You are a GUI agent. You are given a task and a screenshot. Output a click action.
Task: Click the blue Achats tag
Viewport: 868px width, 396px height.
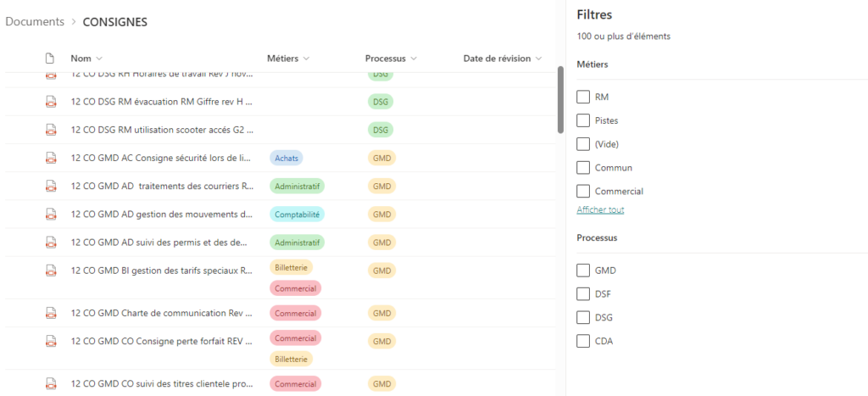click(x=287, y=158)
